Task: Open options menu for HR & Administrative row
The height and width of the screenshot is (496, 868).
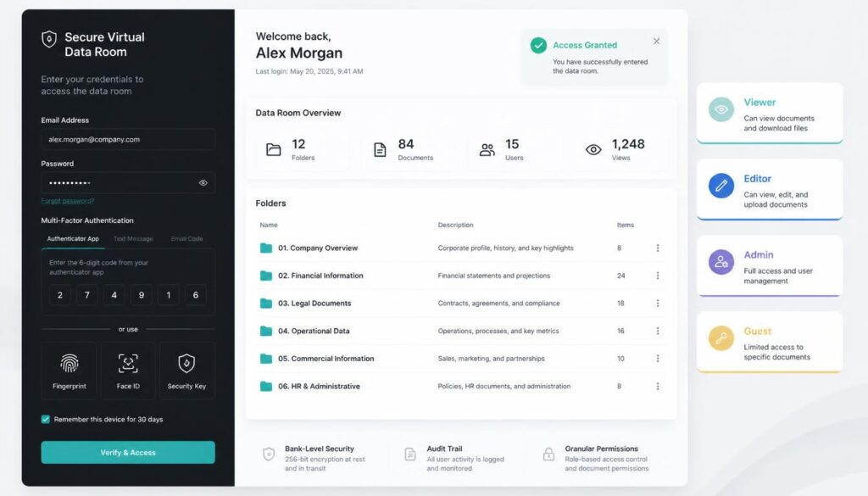Action: tap(658, 387)
